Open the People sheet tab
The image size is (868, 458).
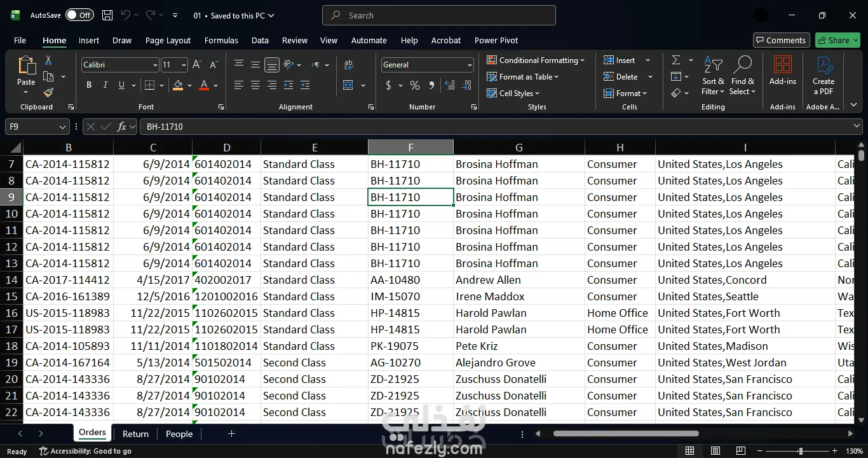[x=179, y=434]
